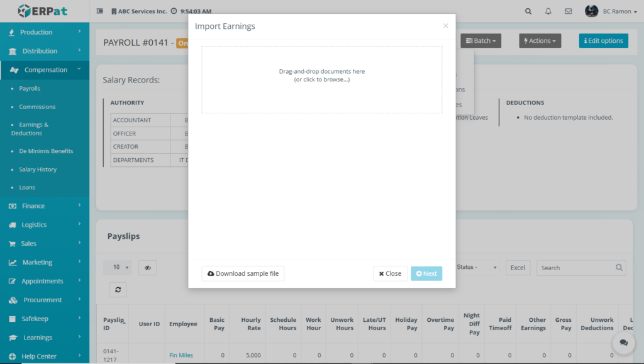Open De Minimis Benefits in the sidebar
The height and width of the screenshot is (364, 644).
point(46,151)
